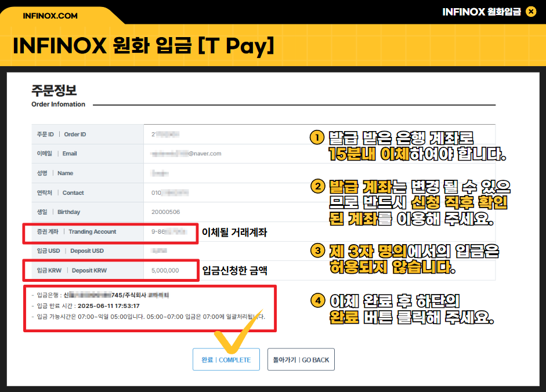Click the Deposit KRW amount 5,000,000
This screenshot has height=392, width=546.
point(165,270)
